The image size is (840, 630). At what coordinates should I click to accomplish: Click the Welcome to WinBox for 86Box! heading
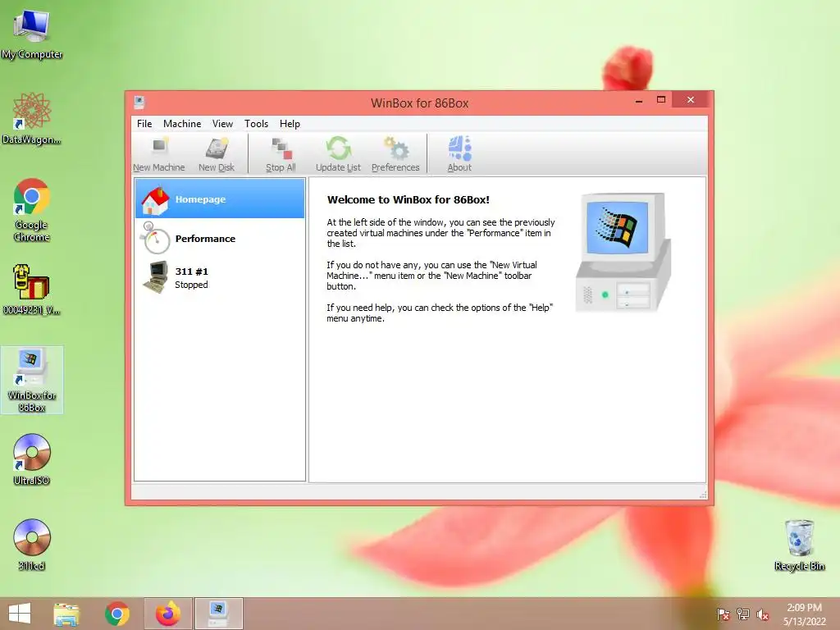[409, 200]
